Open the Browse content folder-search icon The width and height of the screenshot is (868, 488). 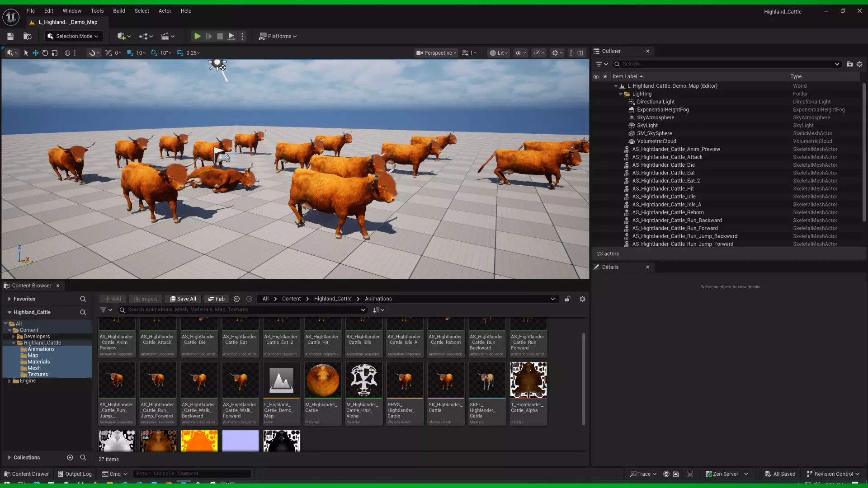28,36
